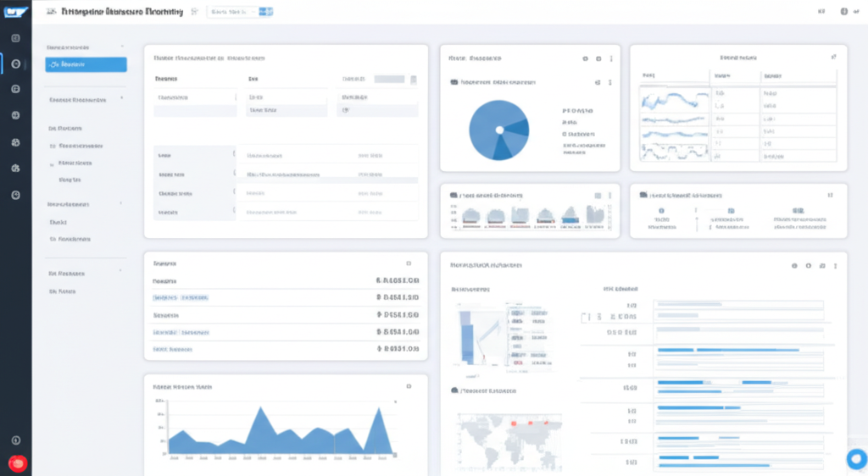The height and width of the screenshot is (476, 868).
Task: Open the kebab menu in pie card header
Action: [x=611, y=58]
